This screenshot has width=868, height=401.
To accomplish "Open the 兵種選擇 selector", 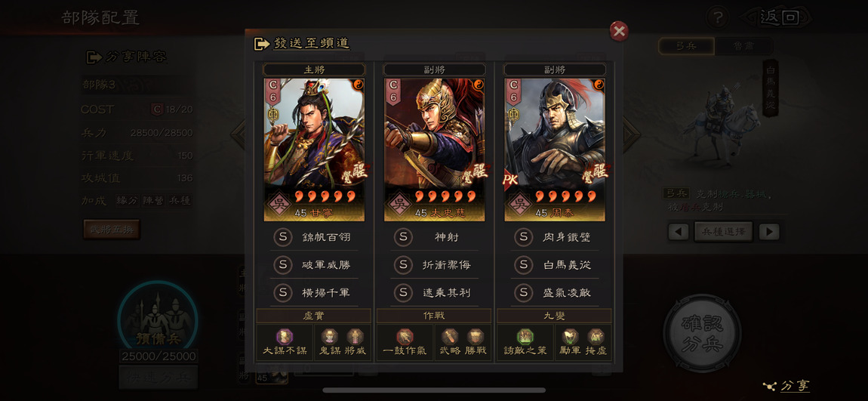I will coord(723,232).
